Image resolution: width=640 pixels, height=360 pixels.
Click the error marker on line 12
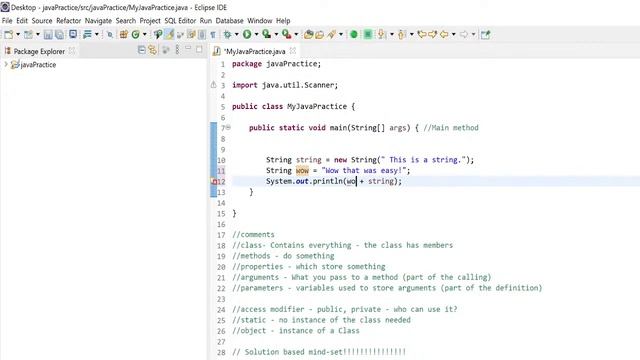(x=214, y=182)
